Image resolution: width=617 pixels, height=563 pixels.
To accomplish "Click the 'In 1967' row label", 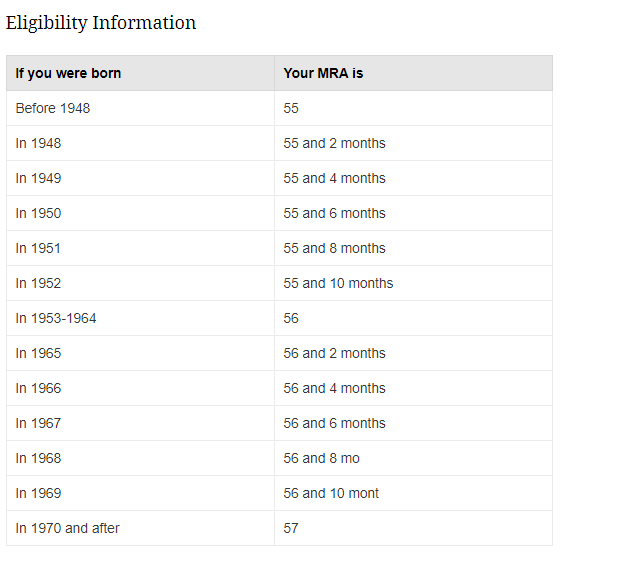I will point(38,423).
